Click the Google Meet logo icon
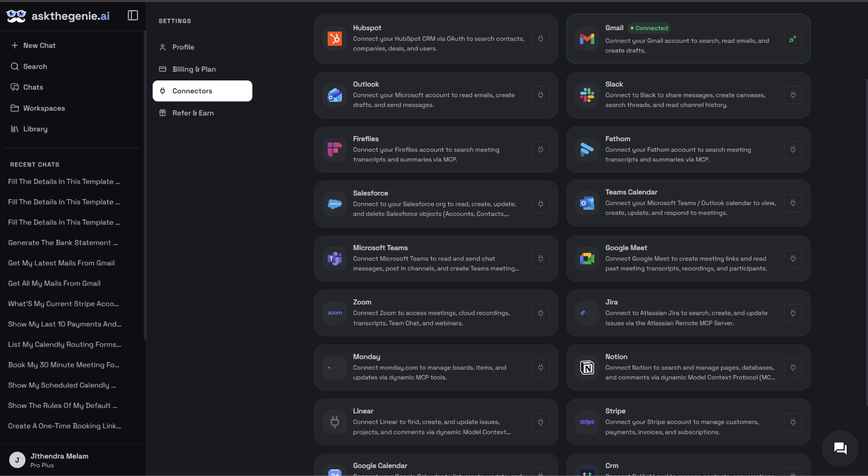 click(x=587, y=259)
